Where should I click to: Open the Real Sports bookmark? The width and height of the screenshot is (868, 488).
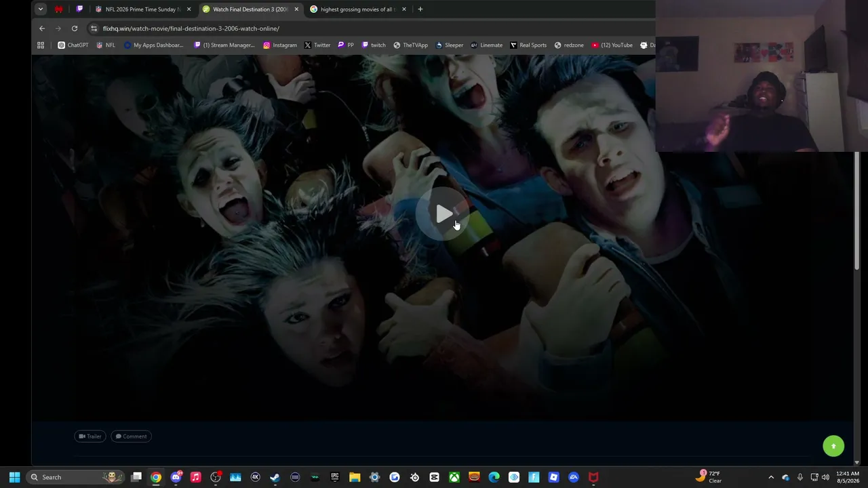coord(528,45)
